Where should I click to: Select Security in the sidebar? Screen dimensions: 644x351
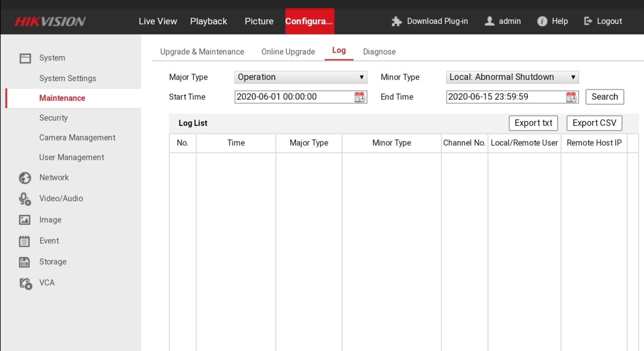point(54,118)
